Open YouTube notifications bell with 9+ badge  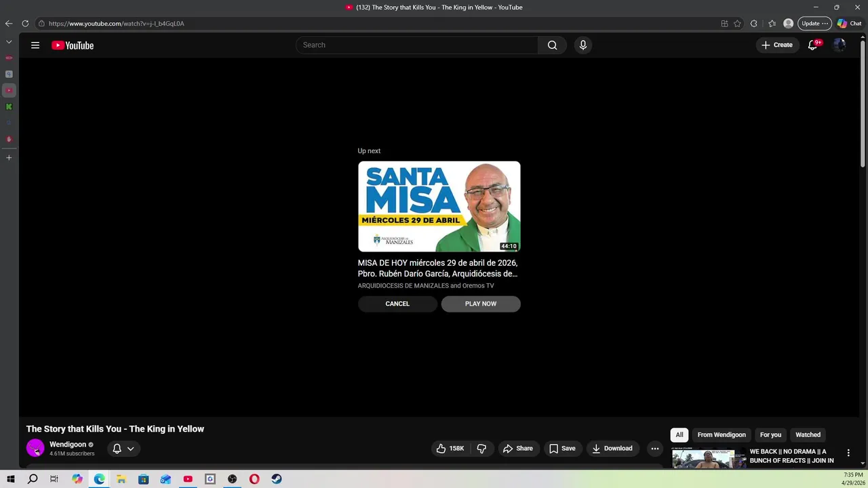point(812,45)
